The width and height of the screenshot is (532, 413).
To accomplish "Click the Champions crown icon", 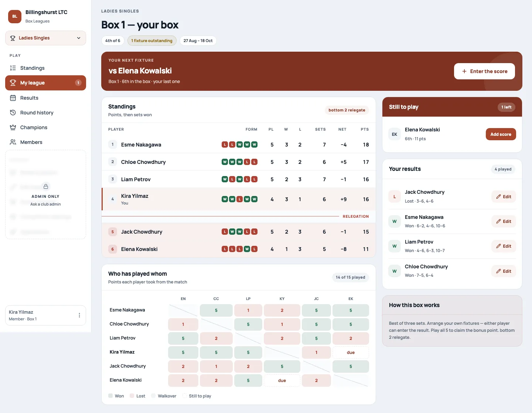I will point(13,127).
